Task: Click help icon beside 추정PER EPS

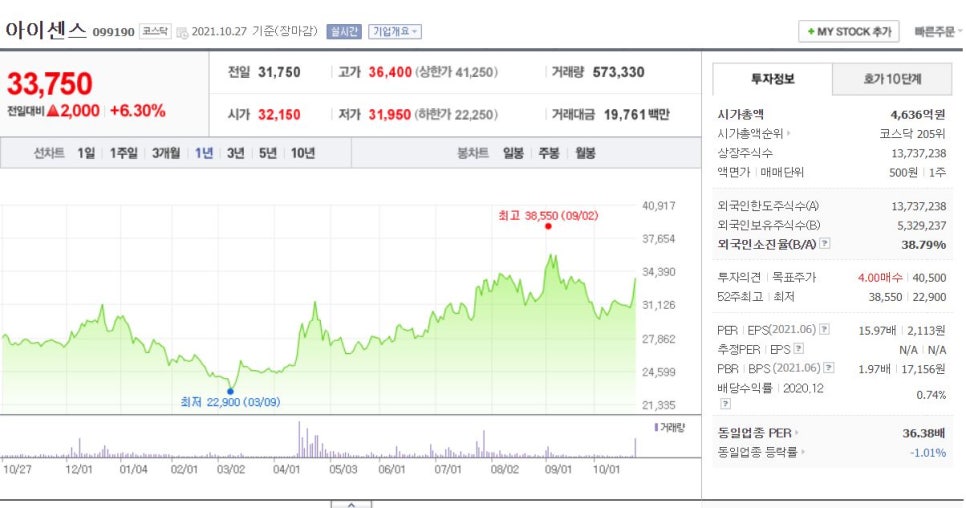Action: [x=798, y=349]
